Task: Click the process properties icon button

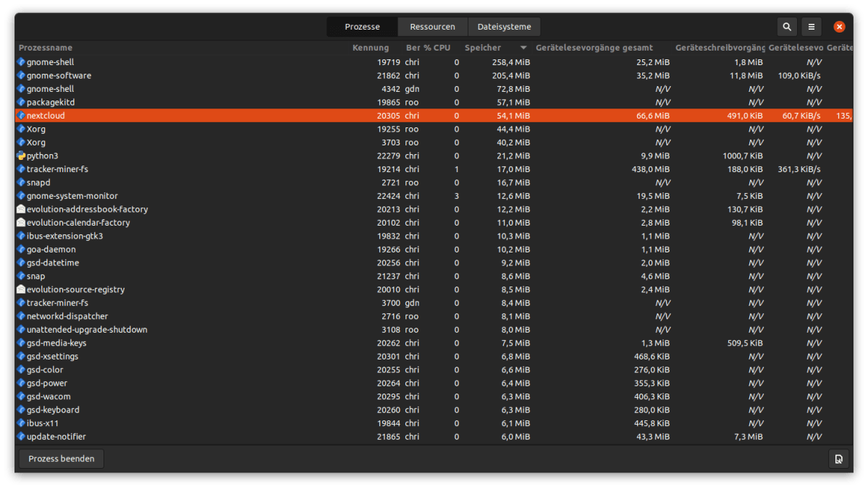Action: pos(838,459)
